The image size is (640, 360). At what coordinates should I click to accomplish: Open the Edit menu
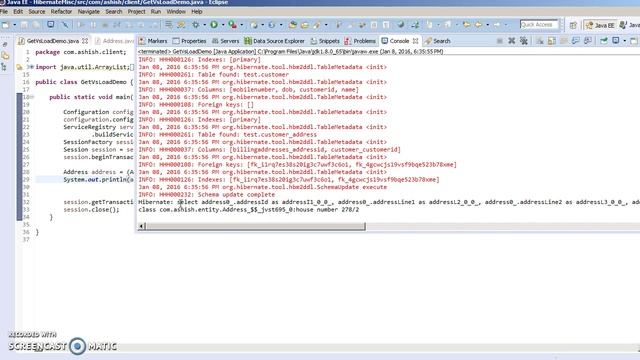(18, 12)
